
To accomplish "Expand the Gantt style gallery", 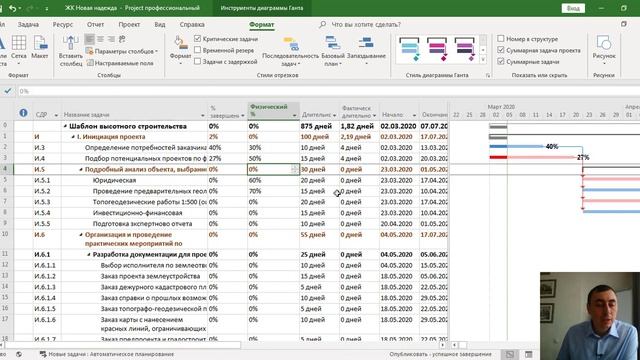I will point(483,60).
